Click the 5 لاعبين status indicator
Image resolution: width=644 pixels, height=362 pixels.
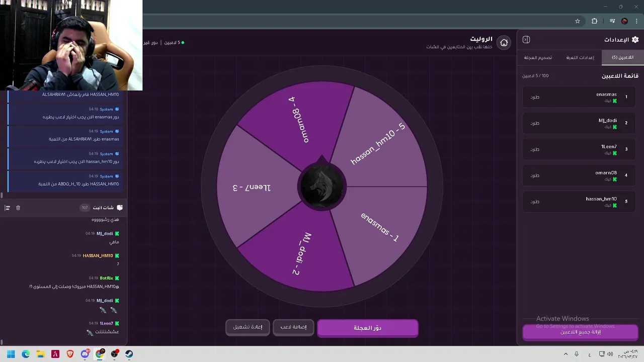coord(174,43)
